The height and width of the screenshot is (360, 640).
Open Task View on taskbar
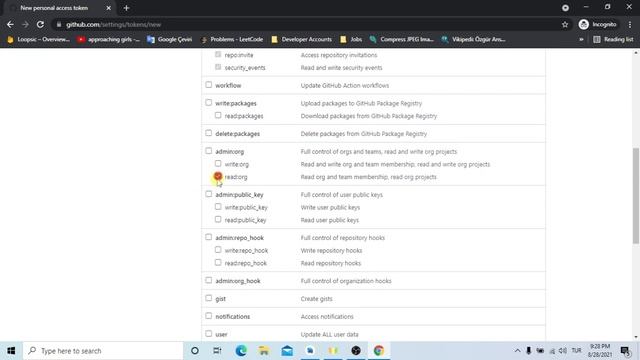pos(217,351)
